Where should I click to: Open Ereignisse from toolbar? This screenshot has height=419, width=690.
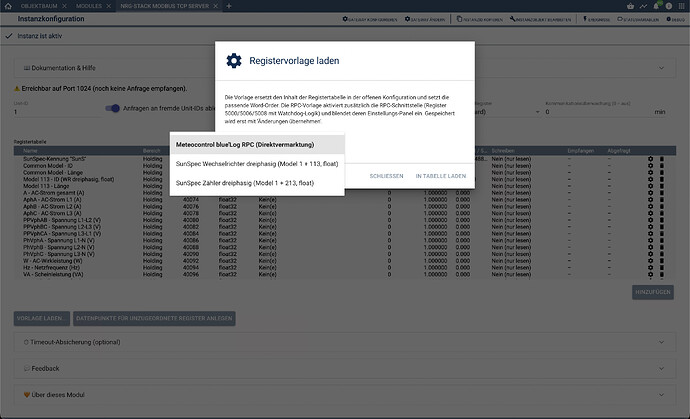(x=596, y=19)
